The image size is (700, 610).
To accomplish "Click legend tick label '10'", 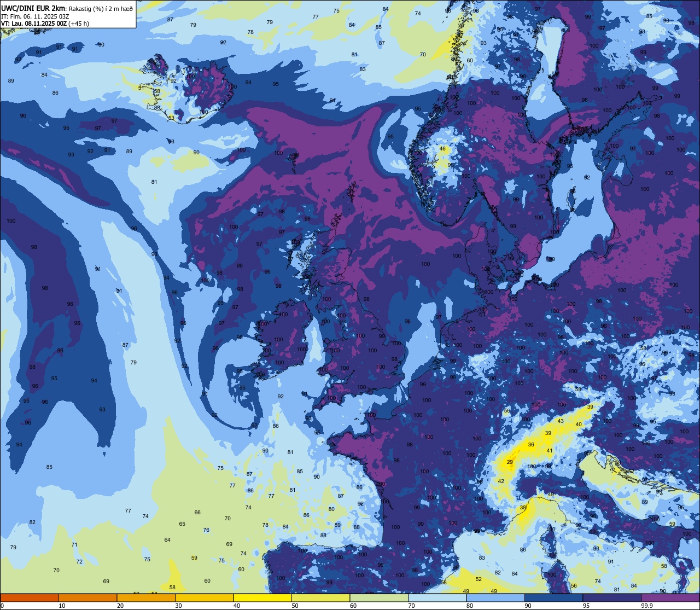I will tap(62, 606).
